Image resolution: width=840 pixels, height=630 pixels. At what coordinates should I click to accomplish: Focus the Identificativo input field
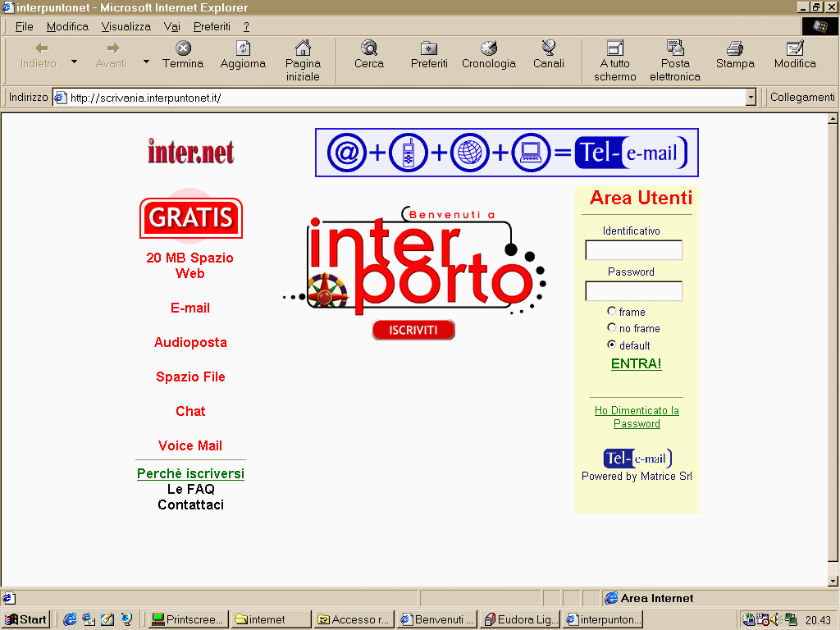pos(634,250)
